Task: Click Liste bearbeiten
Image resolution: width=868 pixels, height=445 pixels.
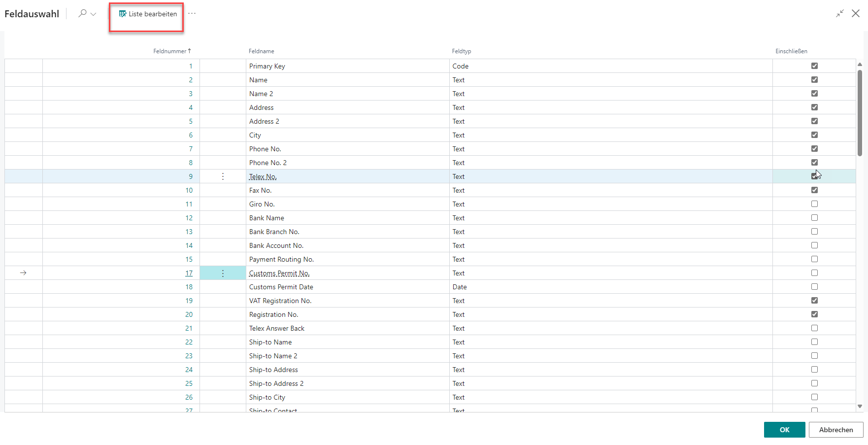Action: (148, 14)
